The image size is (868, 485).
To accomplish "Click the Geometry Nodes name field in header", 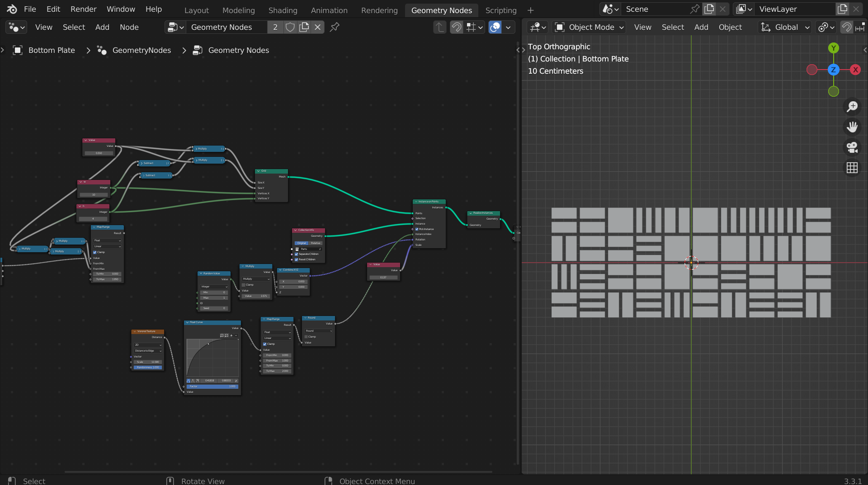I will (227, 27).
